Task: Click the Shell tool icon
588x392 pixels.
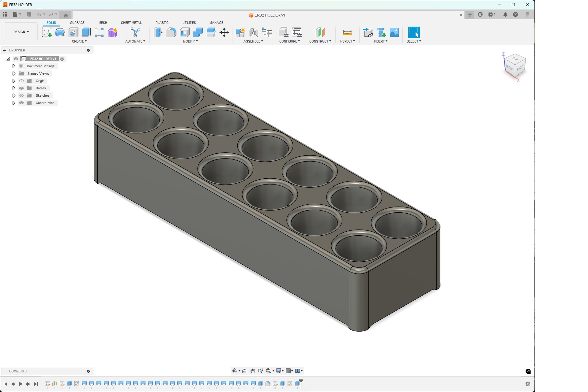Action: (185, 32)
